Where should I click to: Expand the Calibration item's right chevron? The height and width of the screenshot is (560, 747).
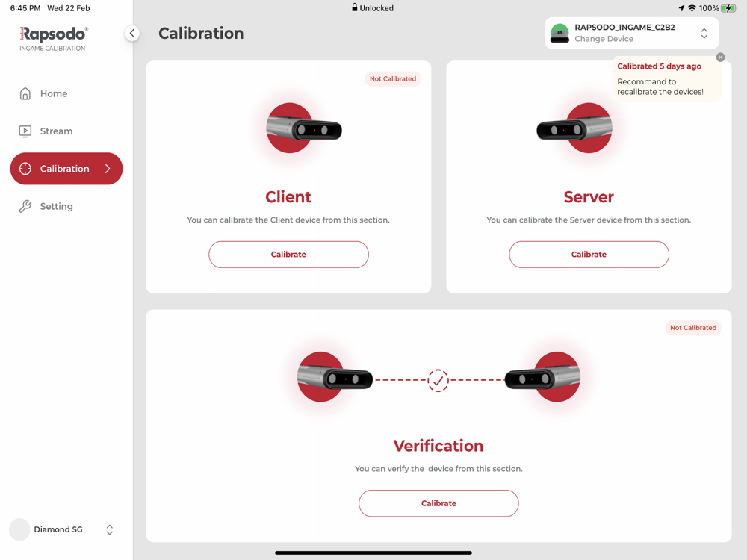[108, 169]
